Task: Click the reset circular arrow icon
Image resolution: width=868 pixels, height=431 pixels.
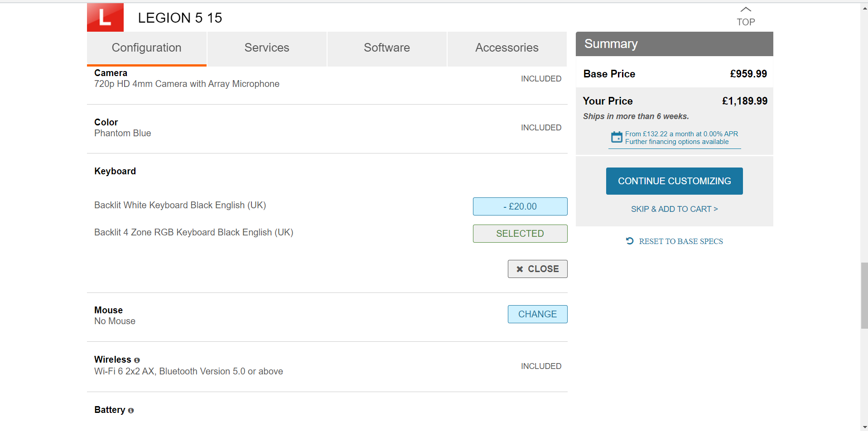Action: [x=630, y=241]
